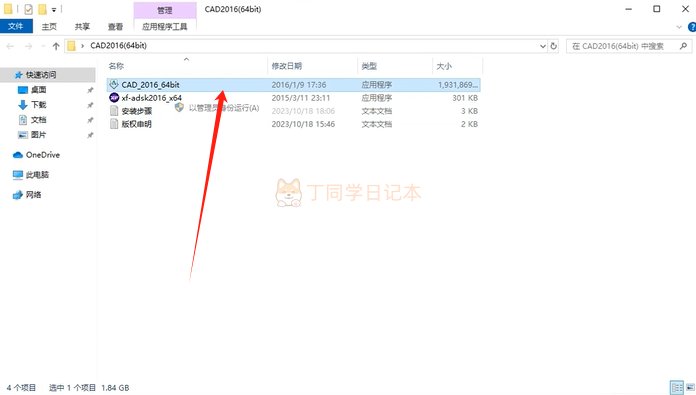Expand the address bar history dropdown
This screenshot has width=696, height=395.
542,46
